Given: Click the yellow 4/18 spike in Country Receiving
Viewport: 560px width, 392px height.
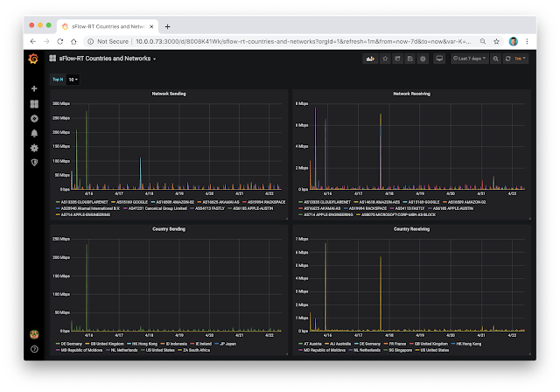Looking at the screenshot, I should (381, 293).
